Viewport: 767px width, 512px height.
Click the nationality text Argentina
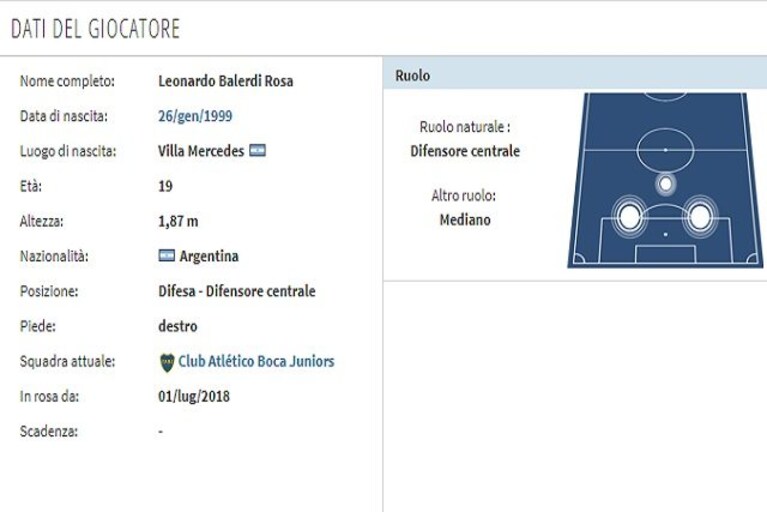pos(209,256)
